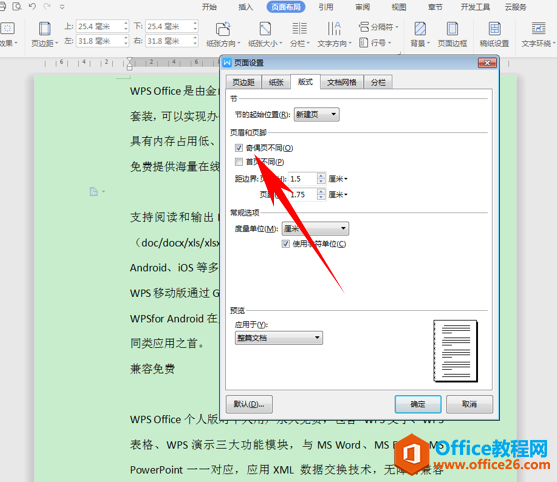Click the OK (确定) button
The height and width of the screenshot is (482, 557).
[x=418, y=404]
